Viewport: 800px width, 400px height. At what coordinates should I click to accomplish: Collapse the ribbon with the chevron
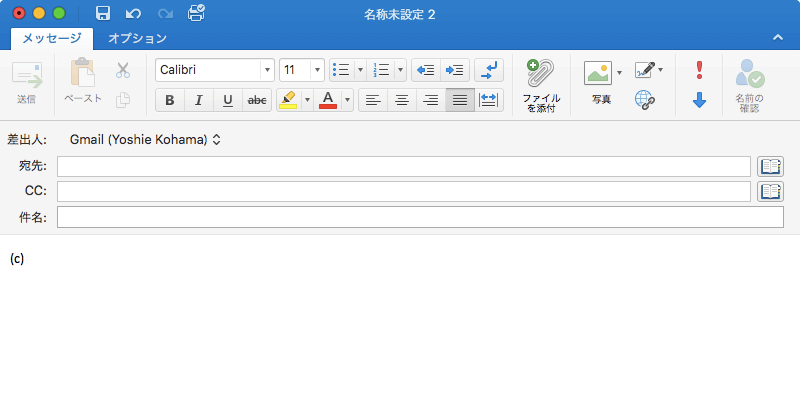778,37
